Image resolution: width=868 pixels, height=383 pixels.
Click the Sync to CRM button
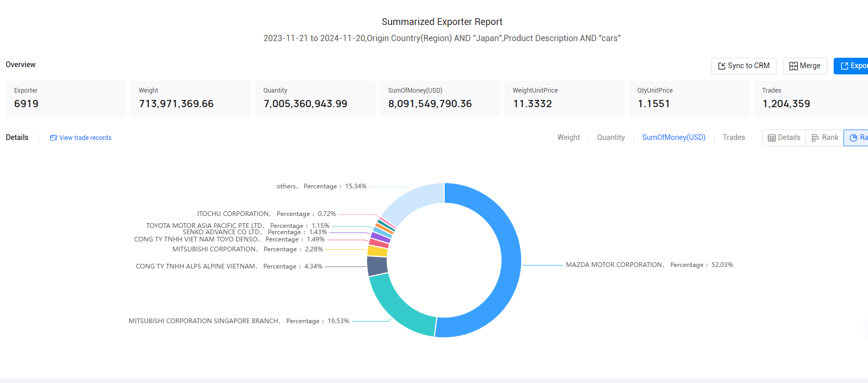[743, 66]
